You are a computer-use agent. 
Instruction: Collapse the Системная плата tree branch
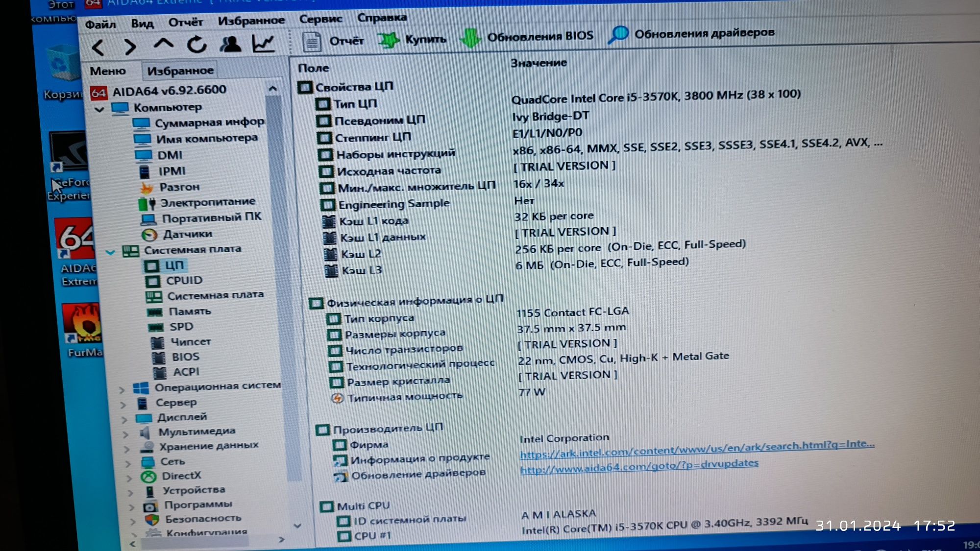[x=111, y=252]
